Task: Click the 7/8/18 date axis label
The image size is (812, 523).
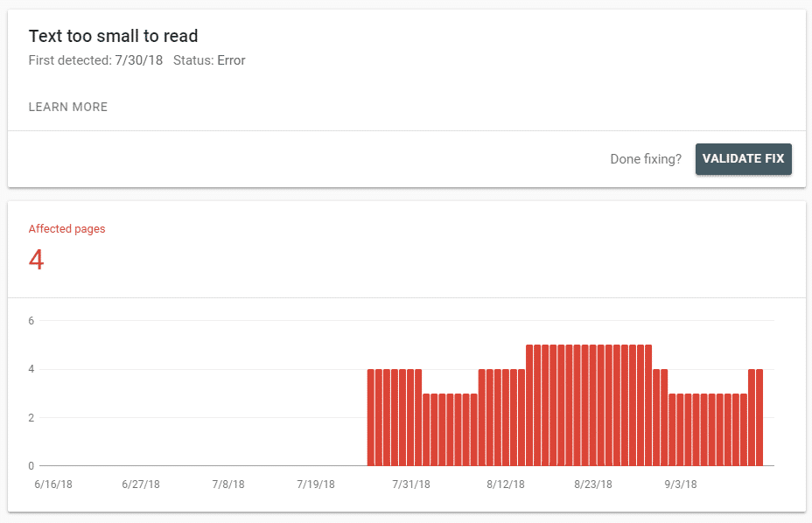Action: 228,485
